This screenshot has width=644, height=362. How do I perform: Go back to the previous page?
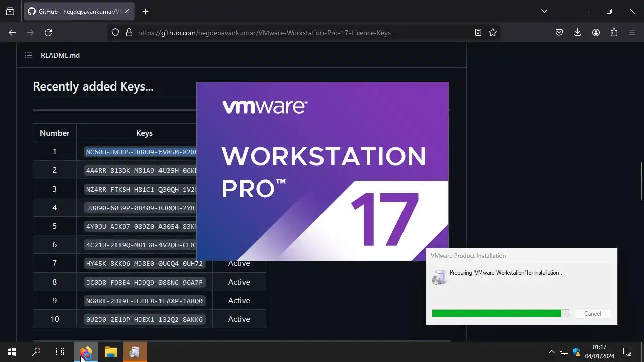12,32
